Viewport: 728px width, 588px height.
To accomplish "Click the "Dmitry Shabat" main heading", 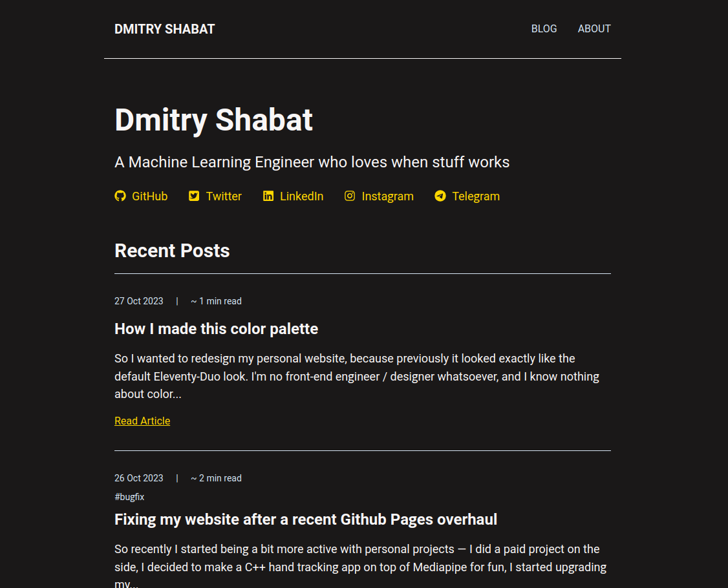I will point(213,120).
